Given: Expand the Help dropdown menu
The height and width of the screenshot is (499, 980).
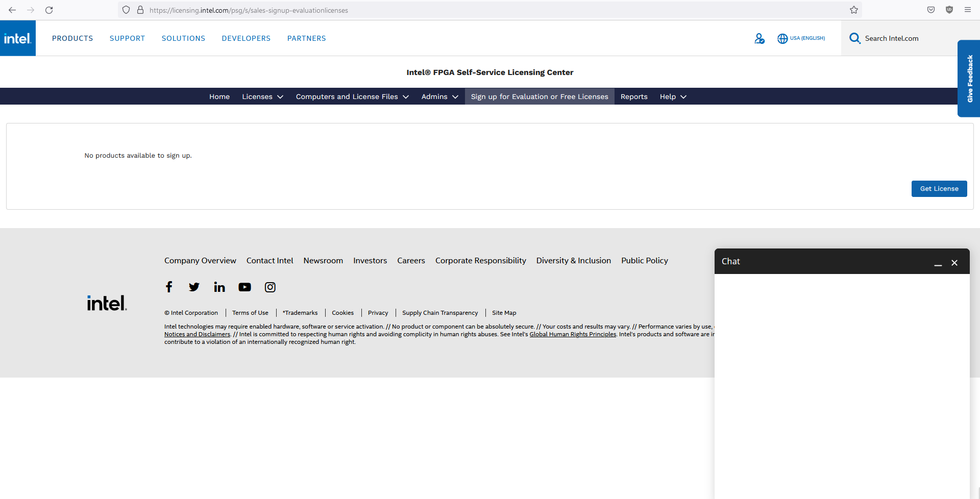Looking at the screenshot, I should 673,96.
